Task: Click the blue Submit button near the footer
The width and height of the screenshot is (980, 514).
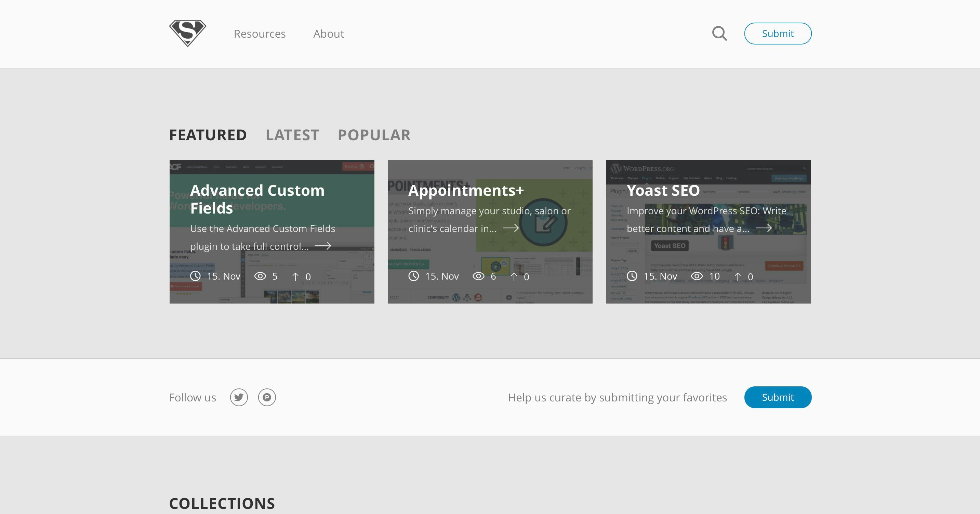Action: 778,397
